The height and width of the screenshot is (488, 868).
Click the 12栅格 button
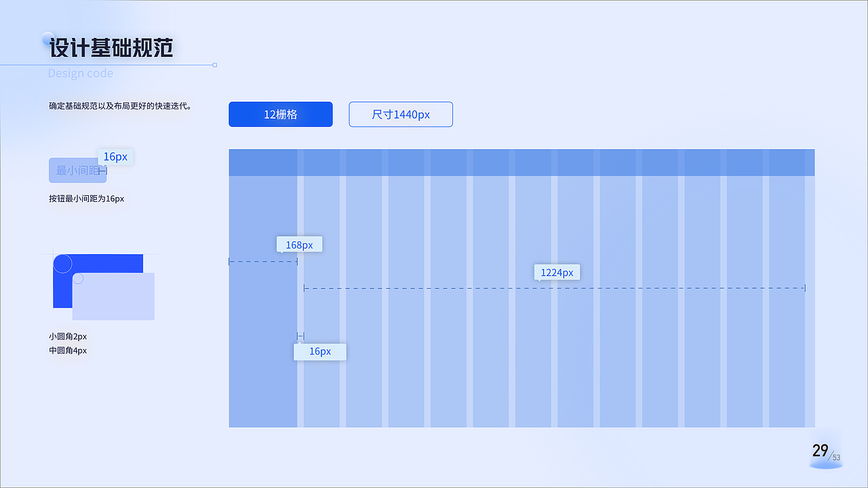coord(280,115)
